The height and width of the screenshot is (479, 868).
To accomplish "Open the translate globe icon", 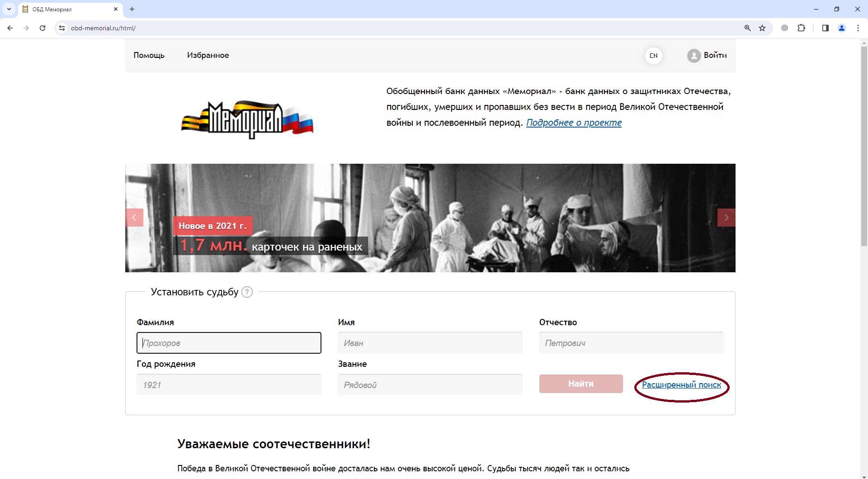I will 785,28.
